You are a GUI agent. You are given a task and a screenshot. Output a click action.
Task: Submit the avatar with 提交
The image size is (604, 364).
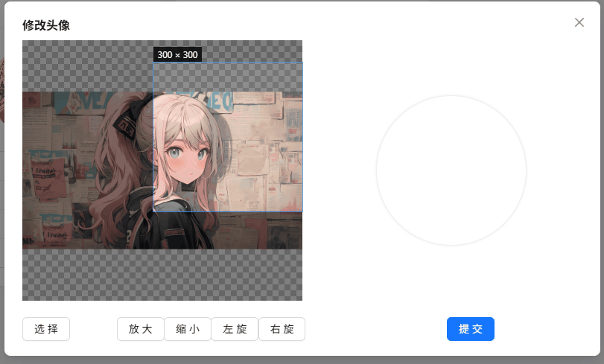click(471, 329)
